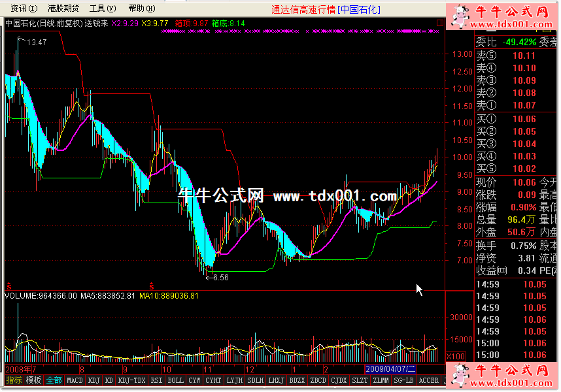
Task: Switch to the BDZX indicator tab
Action: [297, 380]
